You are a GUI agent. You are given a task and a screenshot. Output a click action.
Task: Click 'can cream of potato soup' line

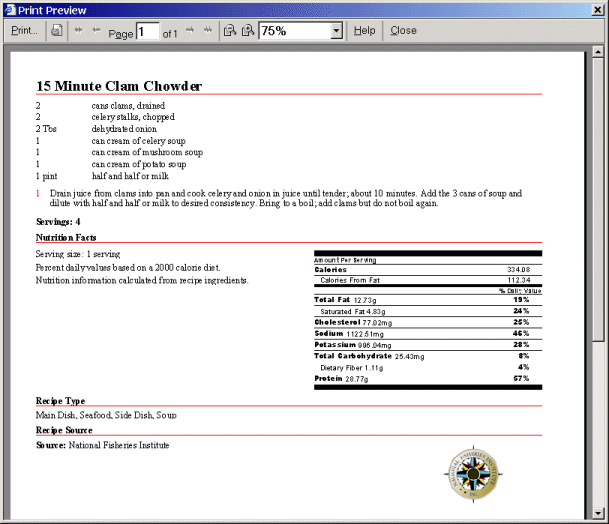pyautogui.click(x=139, y=164)
